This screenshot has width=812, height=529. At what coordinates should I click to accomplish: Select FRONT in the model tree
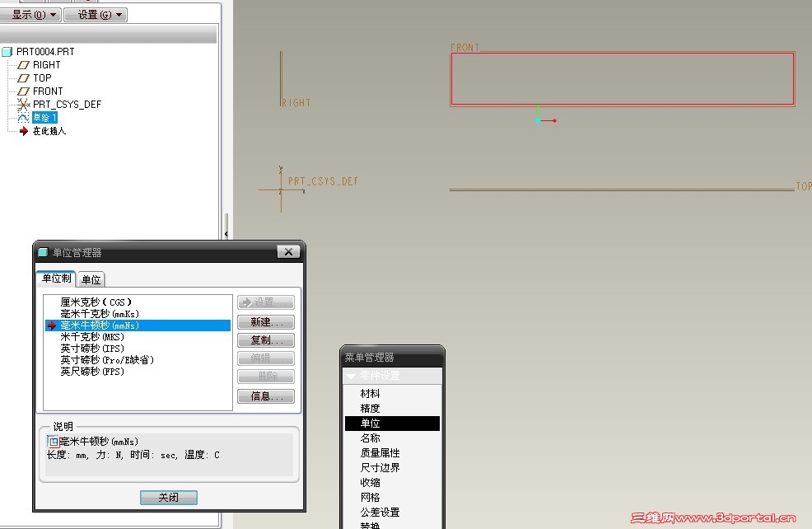coord(48,91)
